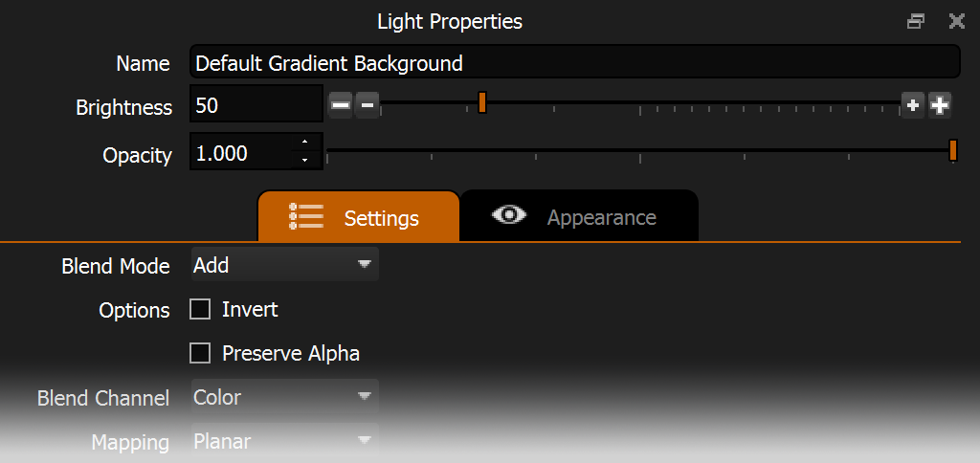This screenshot has height=463, width=980.
Task: Open the Mapping dropdown set to Planar
Action: (x=284, y=441)
